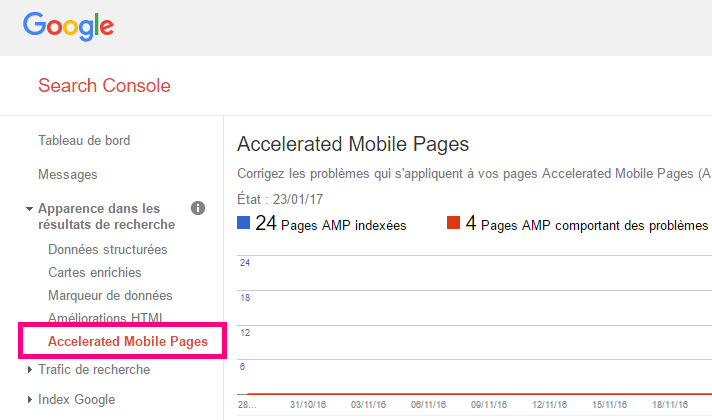Image resolution: width=712 pixels, height=420 pixels.
Task: Open Index Google section label
Action: click(x=76, y=400)
